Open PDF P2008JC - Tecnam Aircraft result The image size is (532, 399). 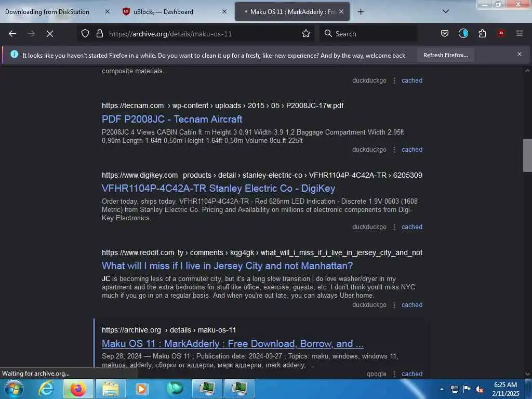click(172, 119)
